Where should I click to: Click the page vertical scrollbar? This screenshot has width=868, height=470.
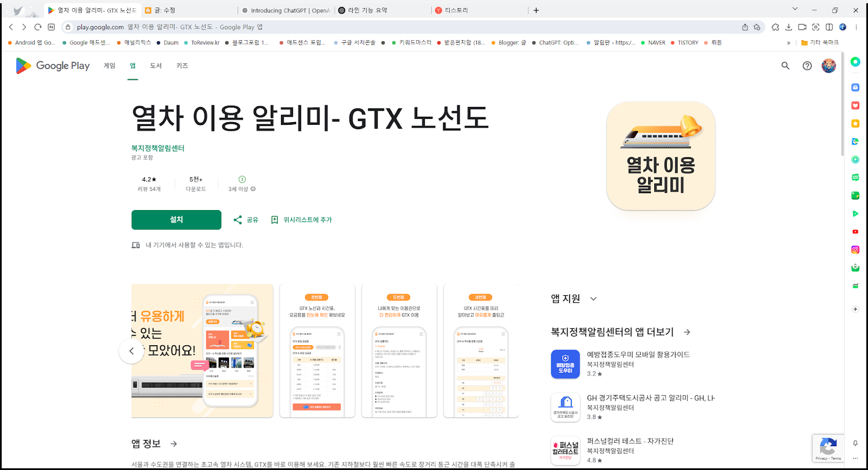843,103
